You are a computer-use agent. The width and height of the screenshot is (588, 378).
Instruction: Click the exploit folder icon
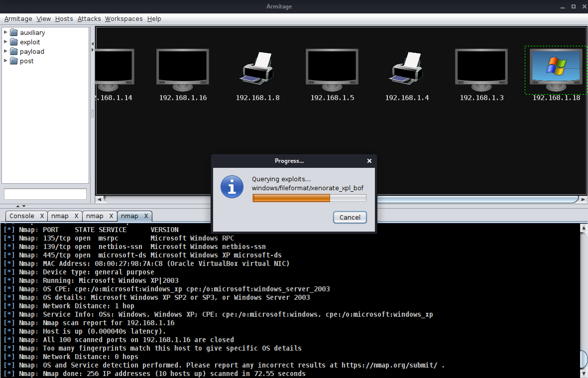coord(14,42)
